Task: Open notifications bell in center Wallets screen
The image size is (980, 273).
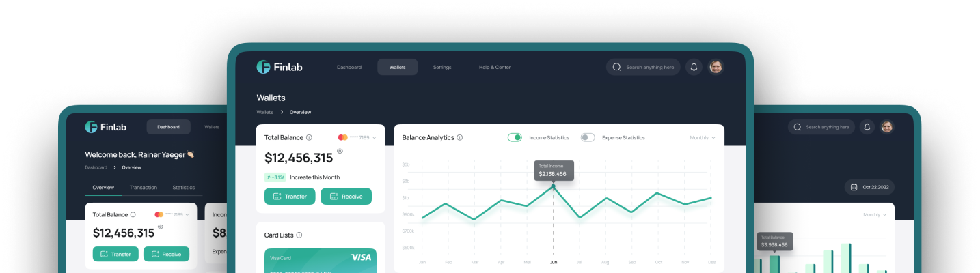Action: tap(694, 67)
